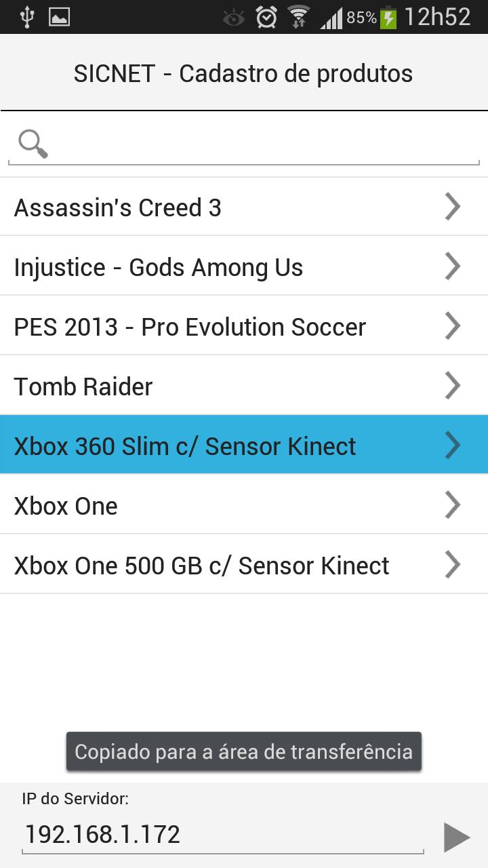Tap the USB status bar icon
Viewport: 488px width, 868px height.
27,17
